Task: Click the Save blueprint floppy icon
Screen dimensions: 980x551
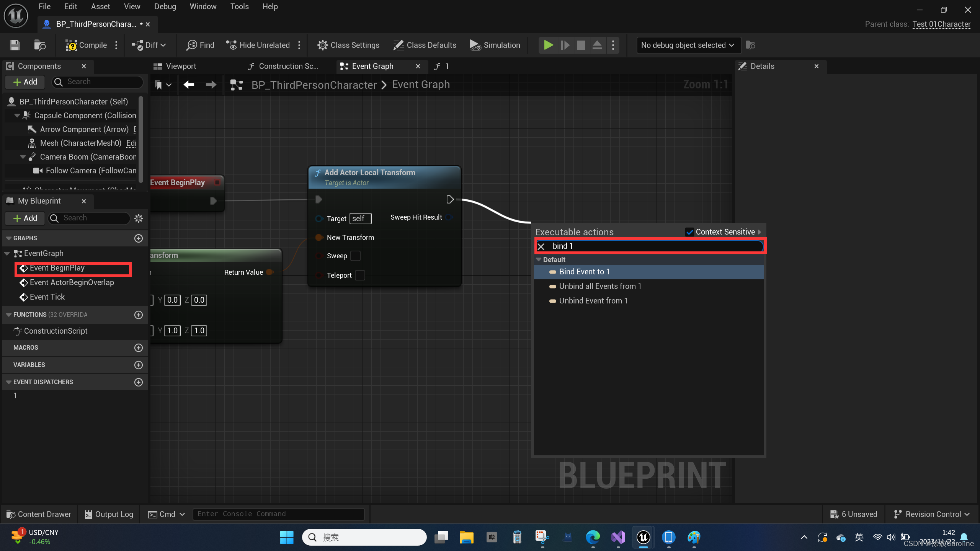Action: point(15,45)
